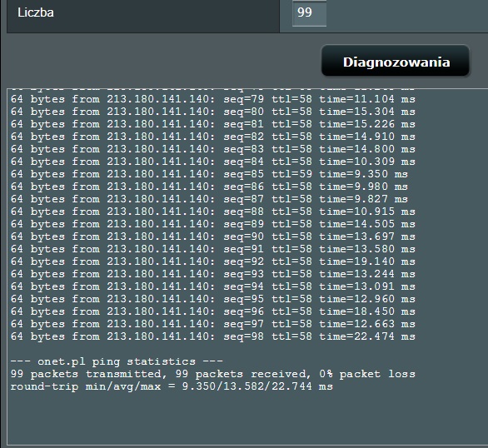The image size is (488, 448).
Task: Select the output line with seq=80
Action: point(213,112)
